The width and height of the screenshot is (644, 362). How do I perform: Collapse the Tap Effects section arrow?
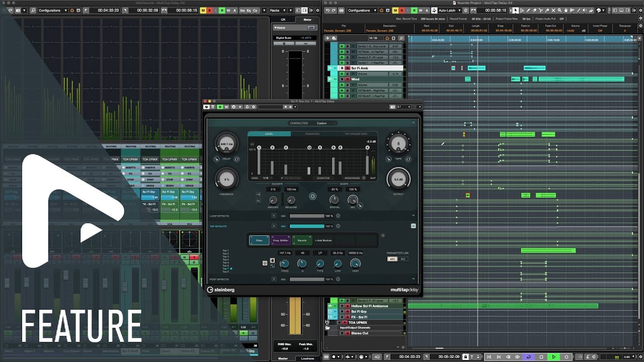click(413, 226)
